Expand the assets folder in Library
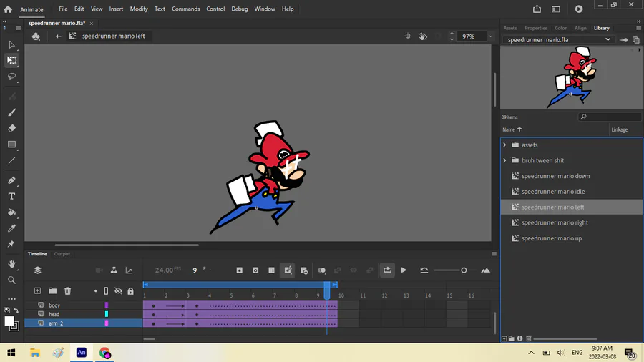Image resolution: width=644 pixels, height=362 pixels. pyautogui.click(x=504, y=145)
